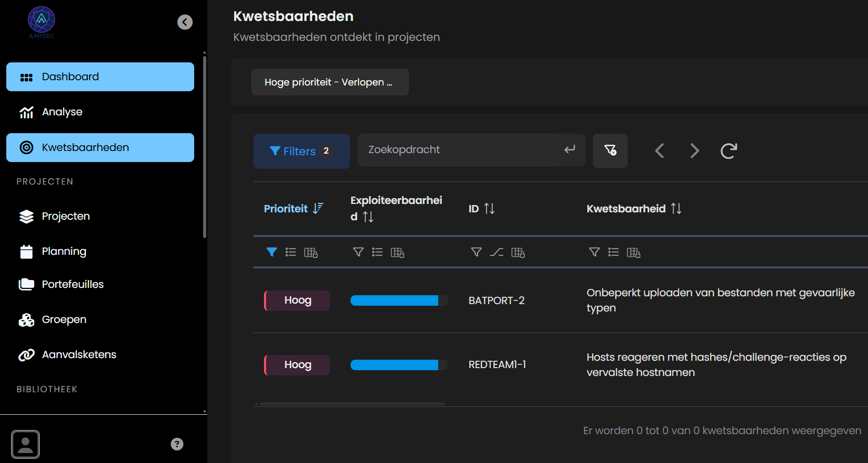The image size is (868, 463).
Task: Expand the Filters panel button
Action: pyautogui.click(x=301, y=151)
